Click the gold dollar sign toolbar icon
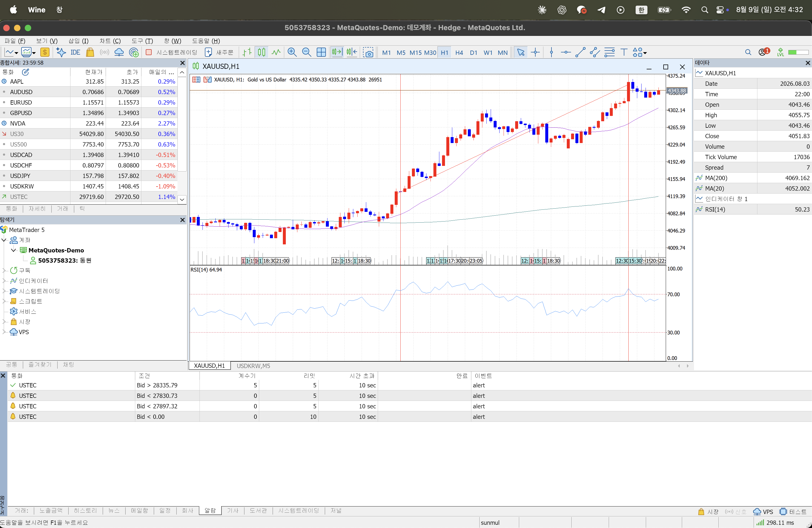 coord(45,52)
